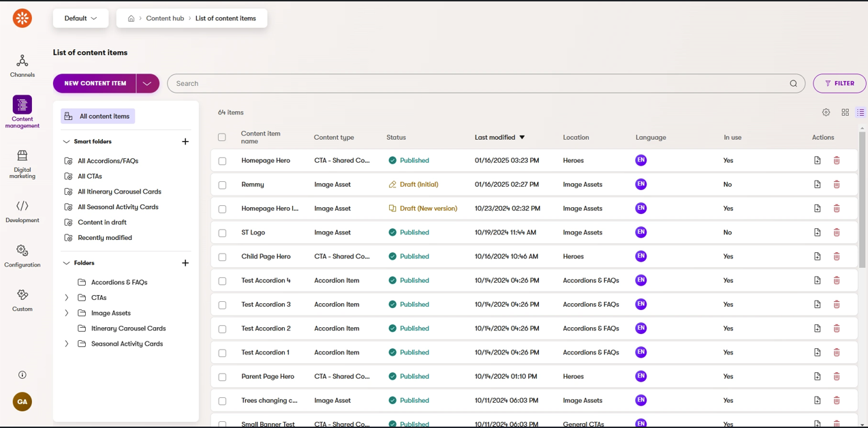Delete the Homepage Hero content item

837,161
